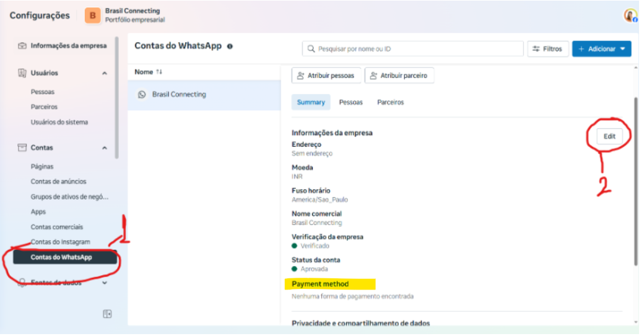The image size is (644, 336).
Task: Open Apps under Contas
Action: click(38, 212)
